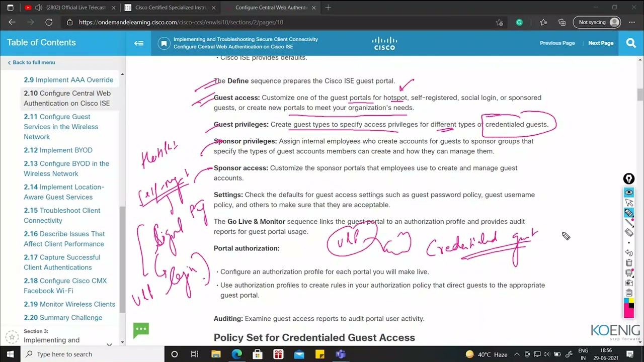Viewport: 644px width, 362px height.
Task: Open a new browser tab
Action: (x=328, y=8)
